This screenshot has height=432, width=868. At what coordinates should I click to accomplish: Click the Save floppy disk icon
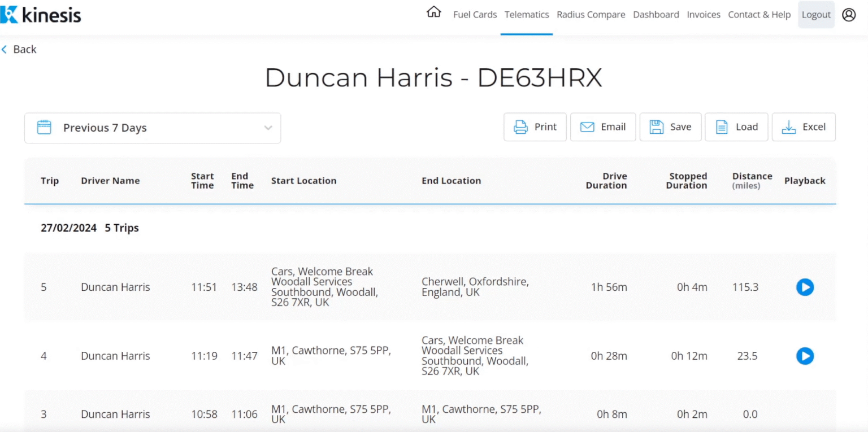pyautogui.click(x=656, y=126)
